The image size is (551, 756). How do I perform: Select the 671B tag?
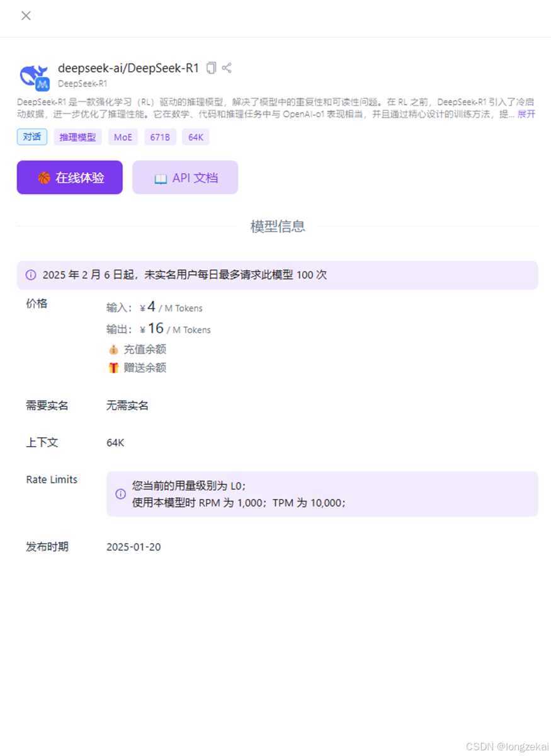[x=160, y=137]
